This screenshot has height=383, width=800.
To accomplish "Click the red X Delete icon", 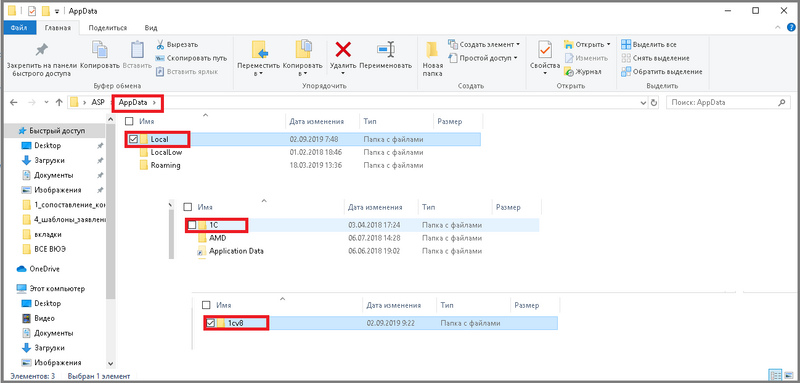I will click(343, 49).
